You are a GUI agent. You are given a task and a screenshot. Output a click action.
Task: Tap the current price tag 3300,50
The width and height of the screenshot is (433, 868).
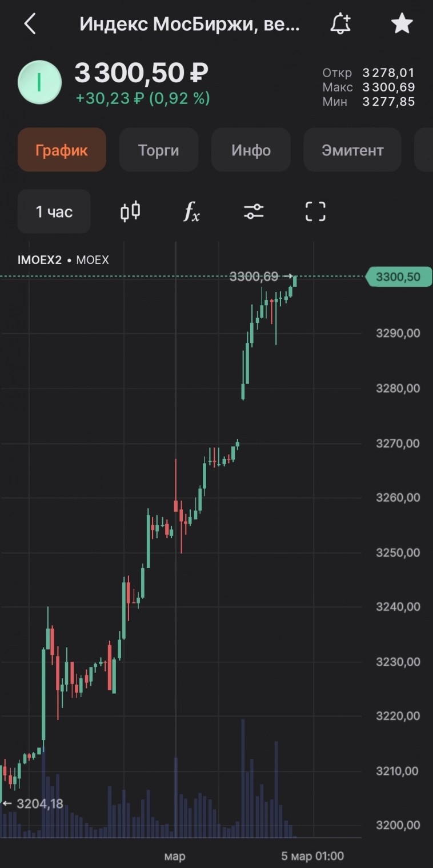pyautogui.click(x=398, y=277)
